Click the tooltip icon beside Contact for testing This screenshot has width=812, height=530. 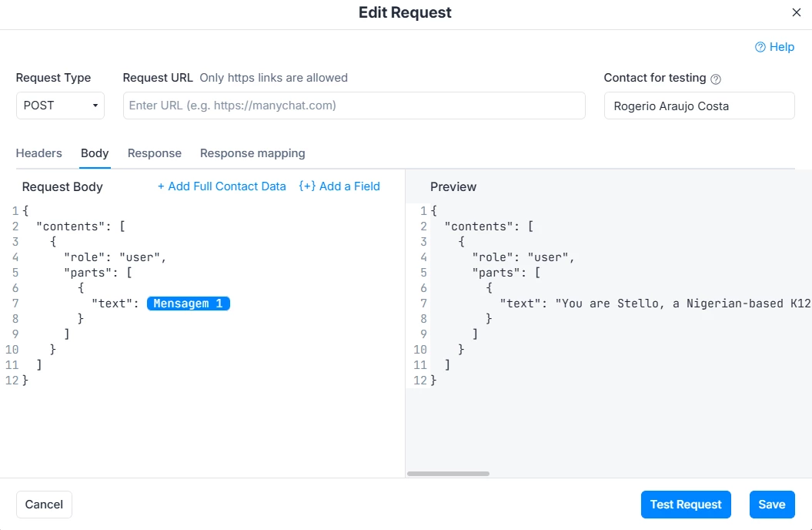click(x=716, y=79)
